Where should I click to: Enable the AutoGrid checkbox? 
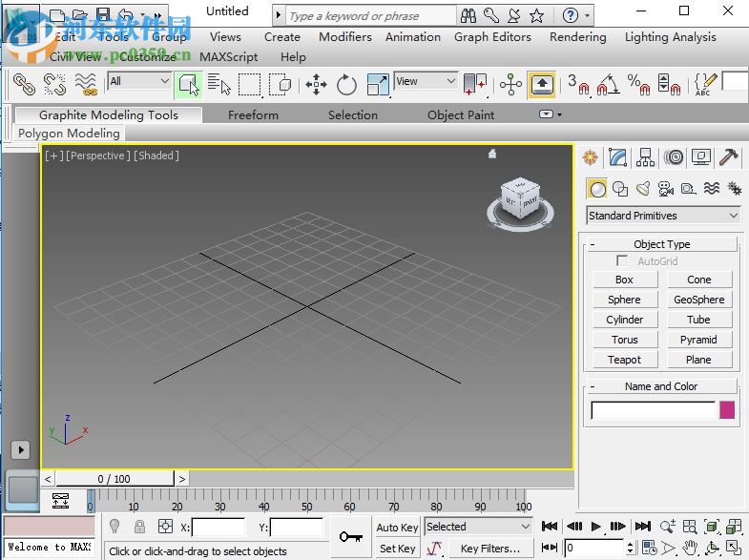[x=622, y=260]
